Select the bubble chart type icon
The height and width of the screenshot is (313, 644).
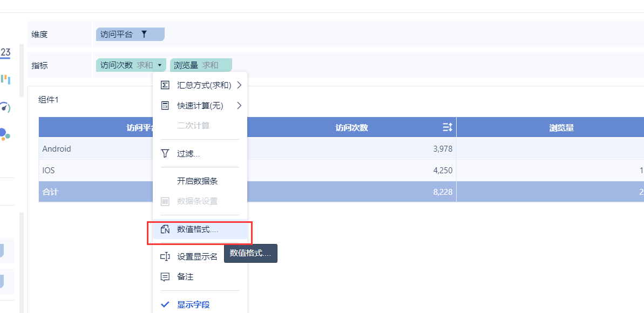pos(4,133)
